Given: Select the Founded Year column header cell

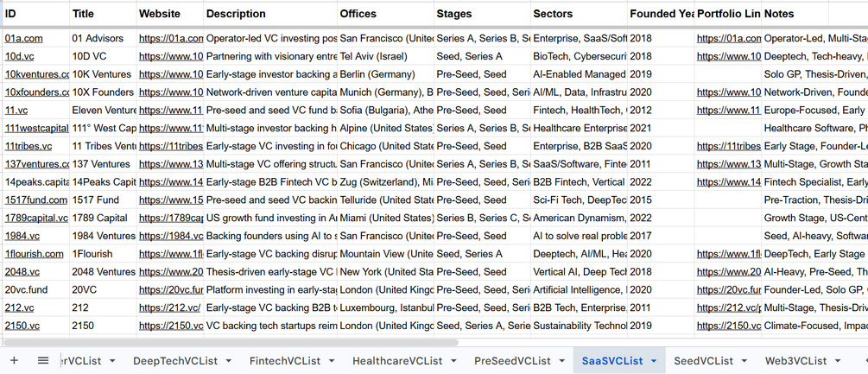Looking at the screenshot, I should pos(661,14).
